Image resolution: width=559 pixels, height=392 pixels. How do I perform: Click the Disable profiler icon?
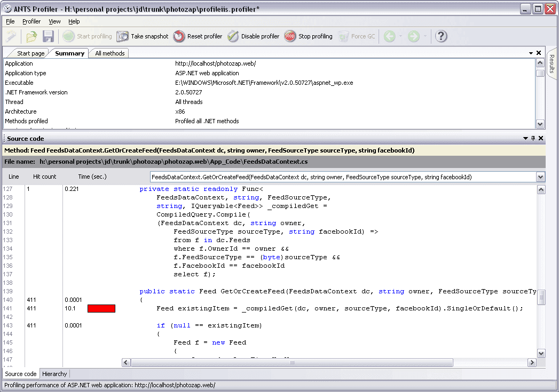[x=233, y=36]
